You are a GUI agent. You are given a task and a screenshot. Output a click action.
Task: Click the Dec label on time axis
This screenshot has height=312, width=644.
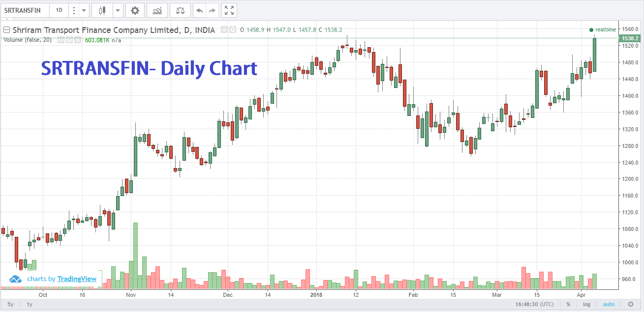coord(228,295)
